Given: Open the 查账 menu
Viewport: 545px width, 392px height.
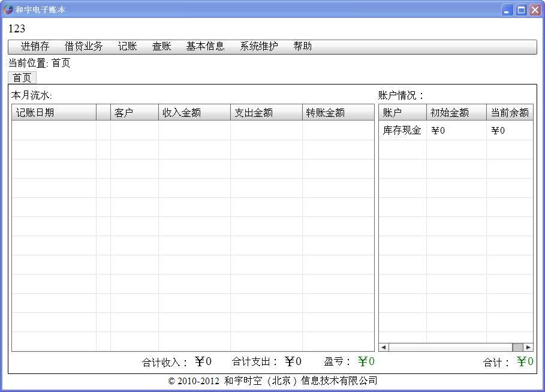Looking at the screenshot, I should point(162,46).
